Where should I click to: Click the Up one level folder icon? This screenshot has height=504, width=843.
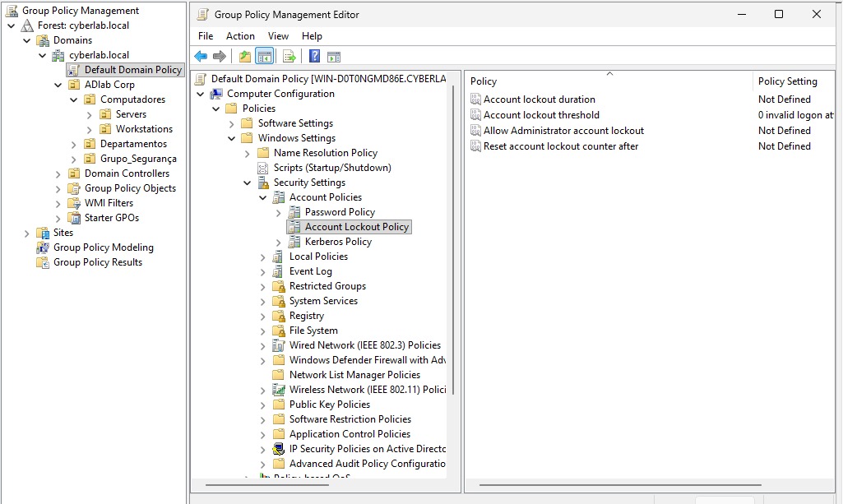pyautogui.click(x=245, y=57)
